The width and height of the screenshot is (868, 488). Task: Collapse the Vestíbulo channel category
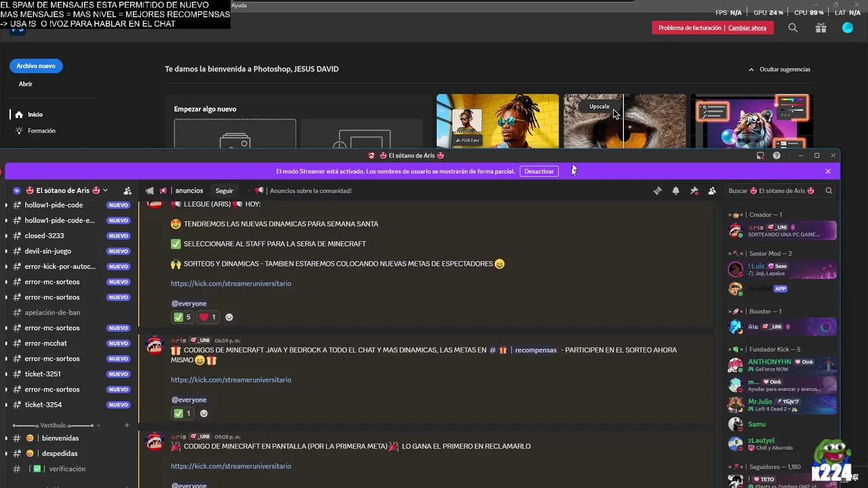(58, 426)
